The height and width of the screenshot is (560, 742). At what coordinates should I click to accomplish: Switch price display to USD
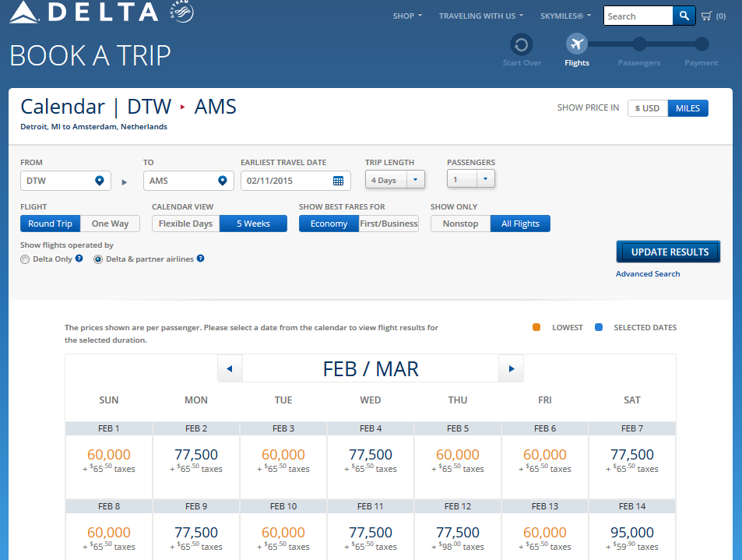click(x=647, y=107)
